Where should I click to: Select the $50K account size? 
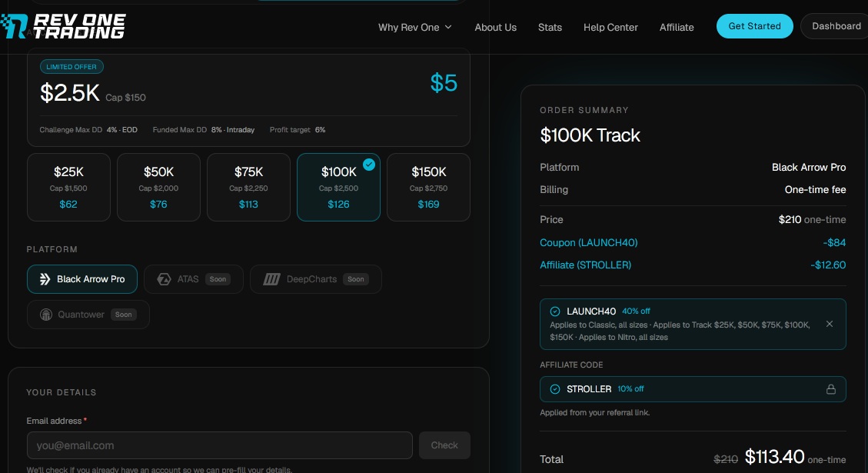[x=158, y=187]
